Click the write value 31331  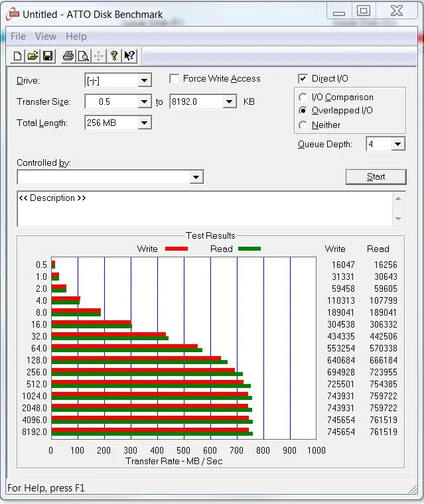[x=343, y=277]
